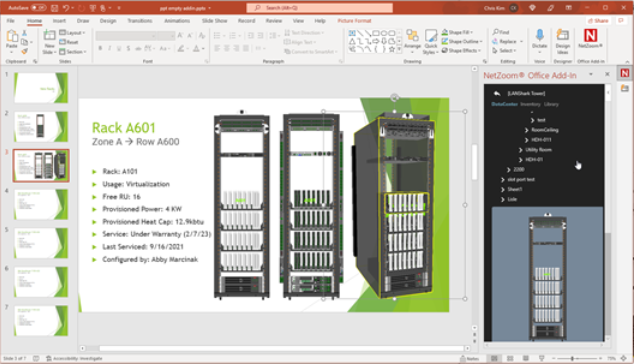
Task: Click the Format Painter brush icon
Action: (x=25, y=51)
